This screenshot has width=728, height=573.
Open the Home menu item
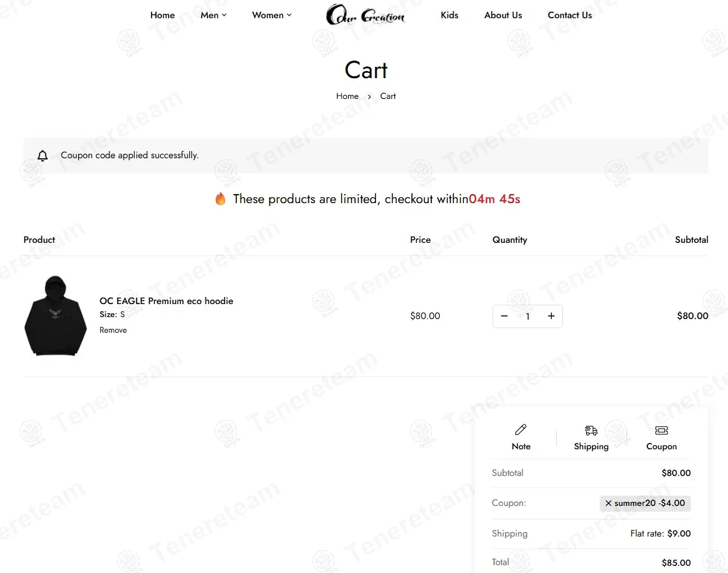(x=163, y=15)
